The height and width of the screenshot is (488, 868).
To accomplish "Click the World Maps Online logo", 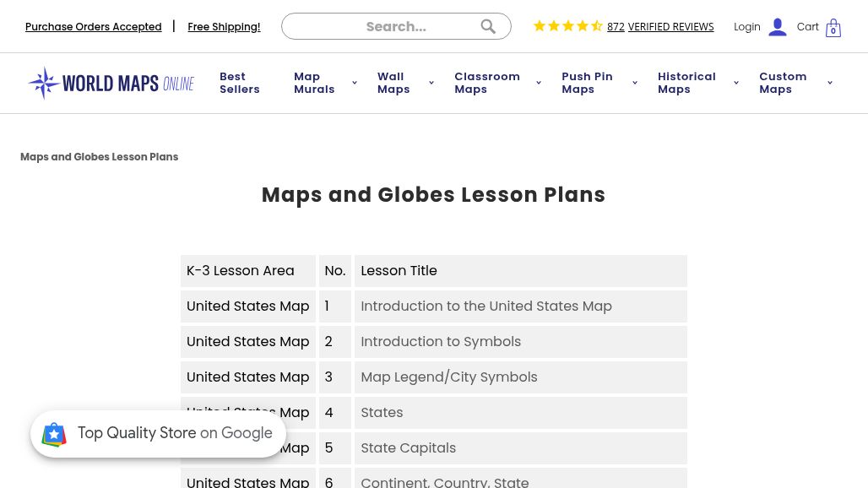I will [111, 84].
